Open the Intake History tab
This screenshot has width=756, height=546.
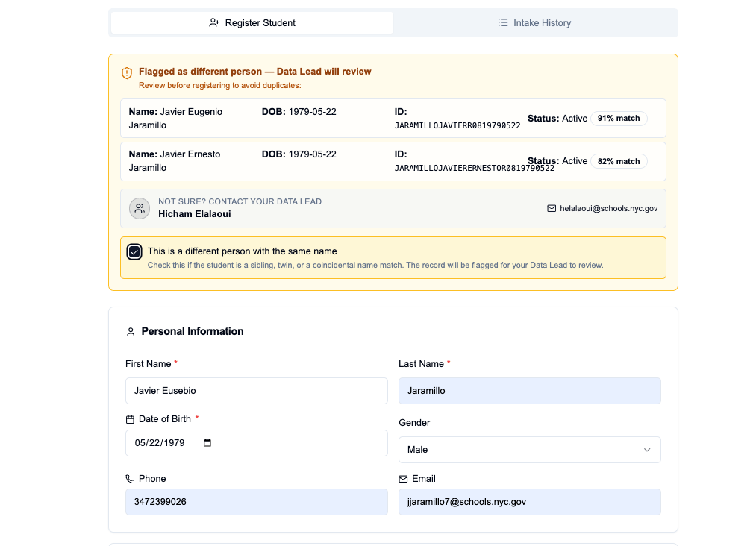(x=534, y=22)
